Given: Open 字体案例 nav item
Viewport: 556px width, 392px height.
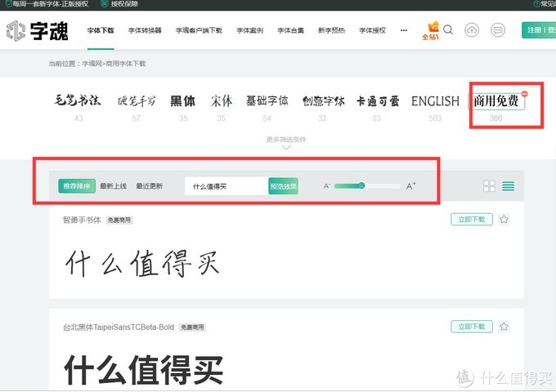Looking at the screenshot, I should (250, 30).
